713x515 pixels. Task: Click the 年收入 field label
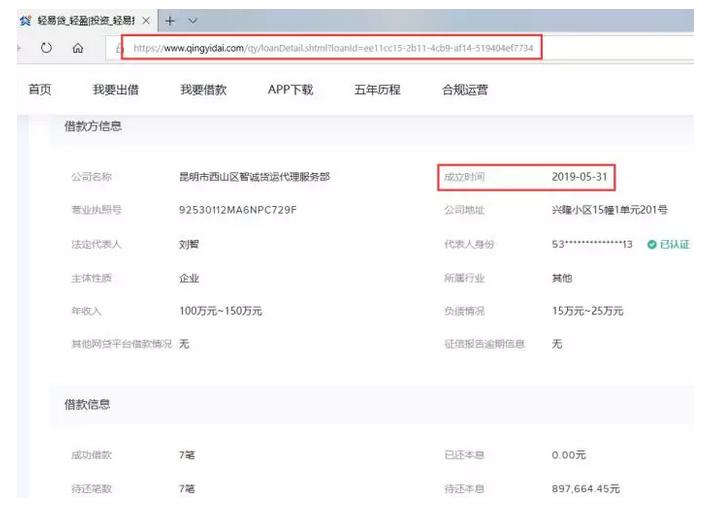click(86, 311)
